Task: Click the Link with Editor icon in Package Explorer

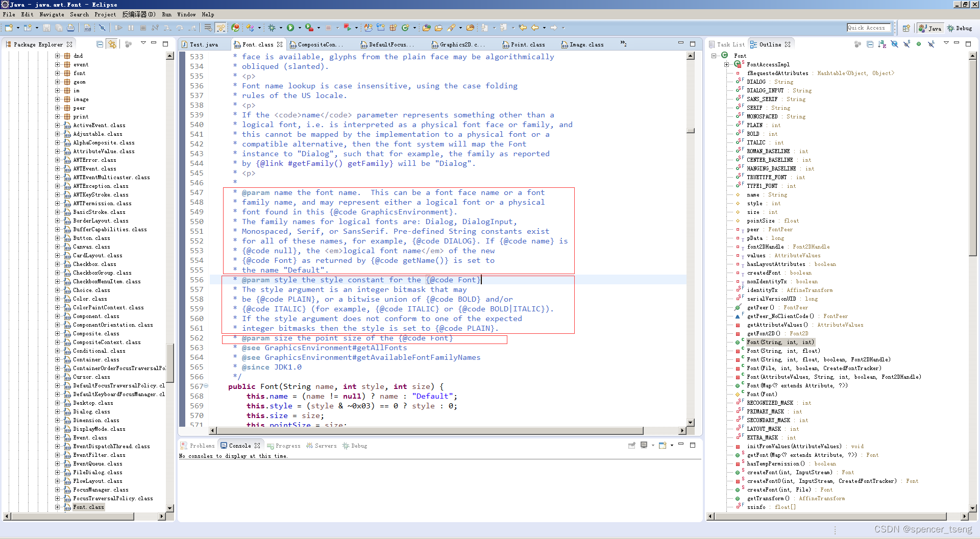Action: click(x=112, y=44)
